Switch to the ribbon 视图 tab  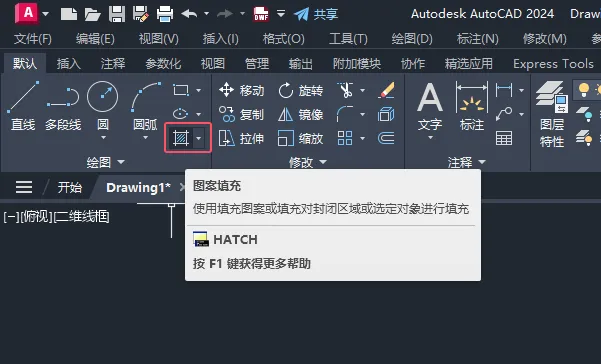pyautogui.click(x=213, y=64)
